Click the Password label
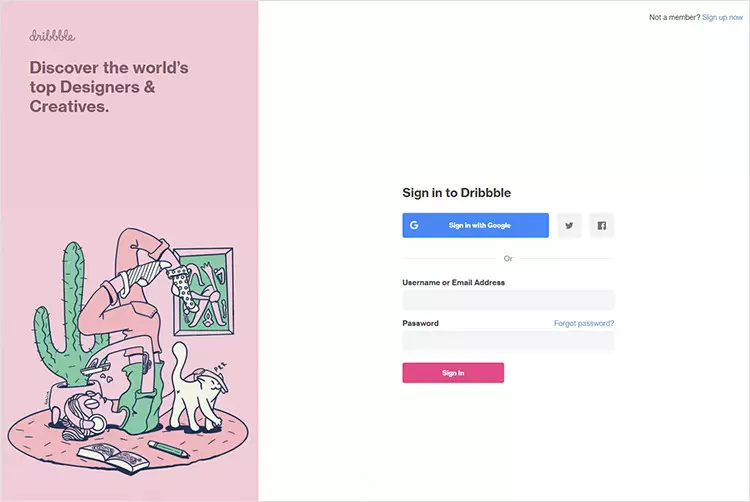 pyautogui.click(x=420, y=323)
